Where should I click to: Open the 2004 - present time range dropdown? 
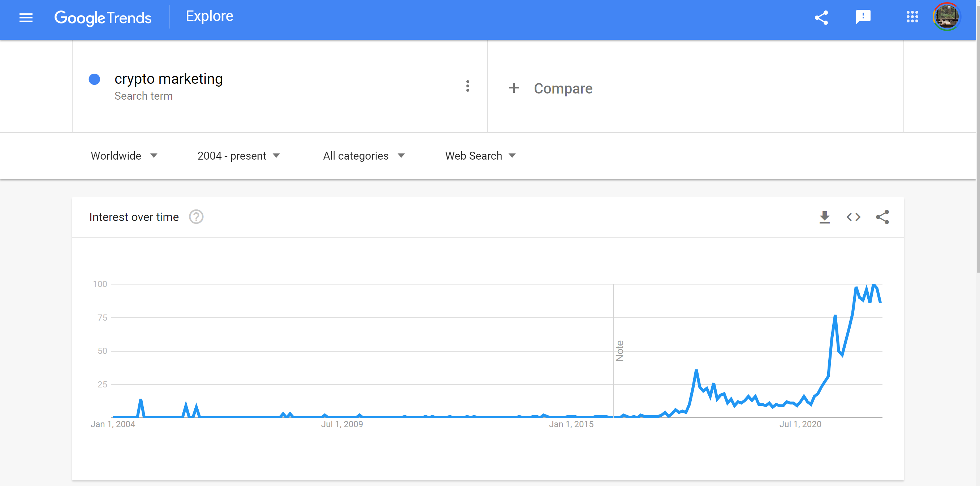point(238,156)
